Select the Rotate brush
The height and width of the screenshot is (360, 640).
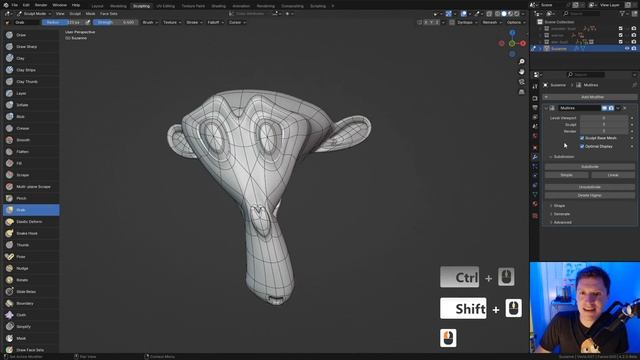click(x=31, y=280)
